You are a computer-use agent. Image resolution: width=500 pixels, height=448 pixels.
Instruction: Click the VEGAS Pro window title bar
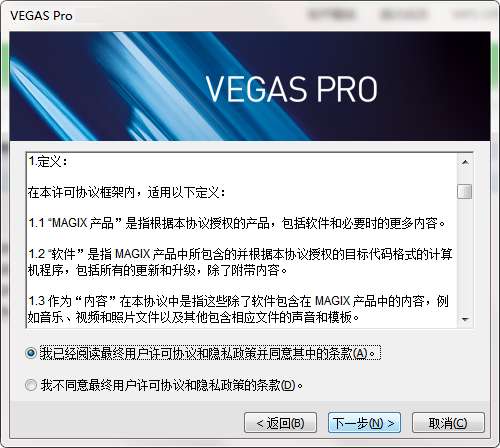250,15
